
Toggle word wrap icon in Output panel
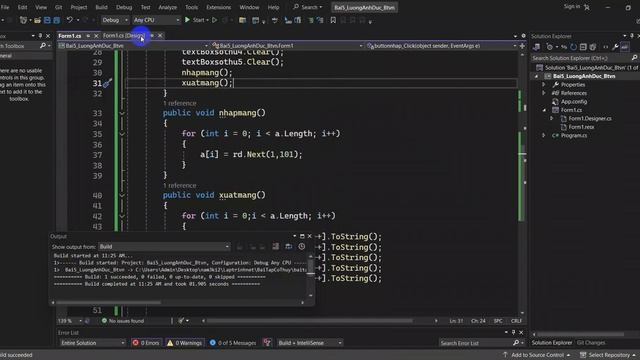point(289,247)
